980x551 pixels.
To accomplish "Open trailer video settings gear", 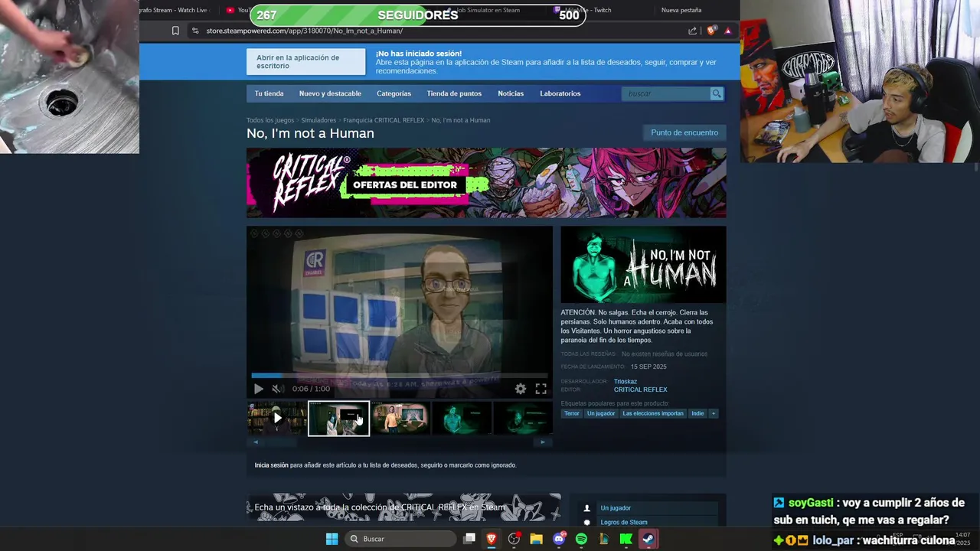I will pyautogui.click(x=521, y=389).
